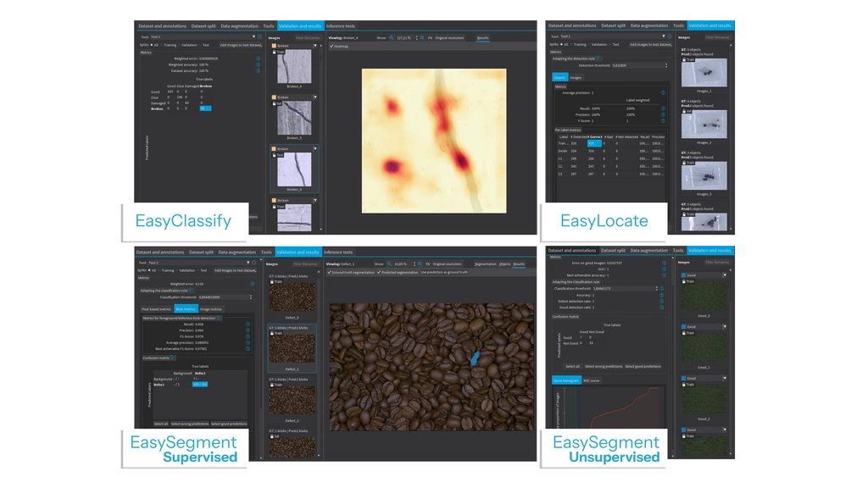Viewport: 868px width, 488px height.
Task: Toggle the Predicted segmentation checkbox
Action: (x=380, y=273)
